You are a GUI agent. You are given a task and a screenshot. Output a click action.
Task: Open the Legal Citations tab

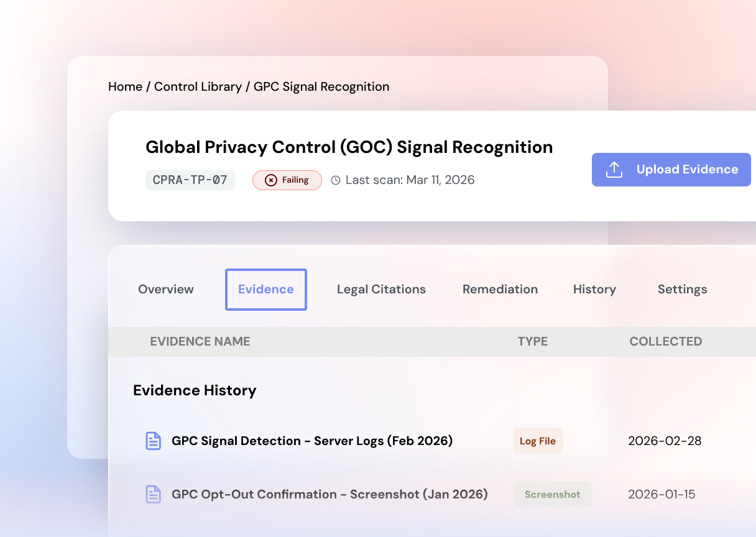(381, 289)
